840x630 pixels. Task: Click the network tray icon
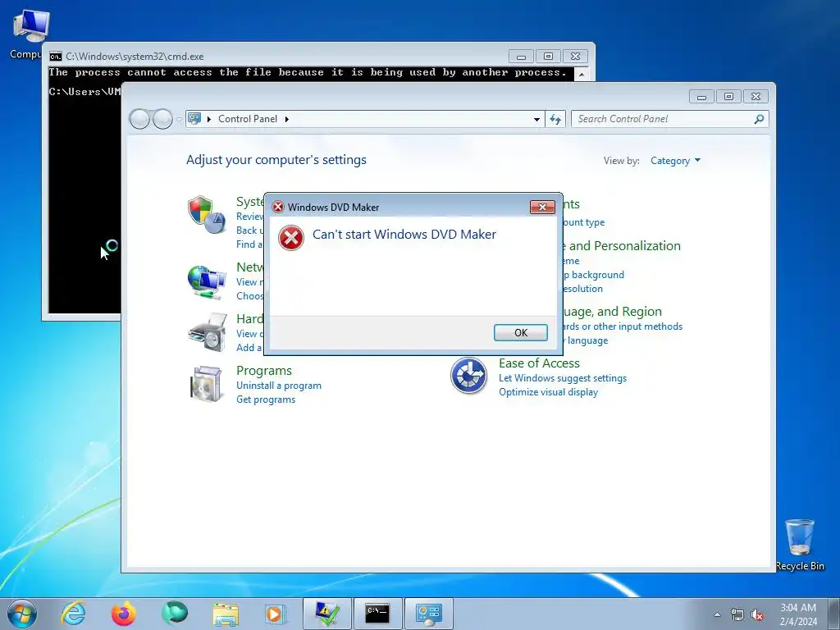pos(737,615)
